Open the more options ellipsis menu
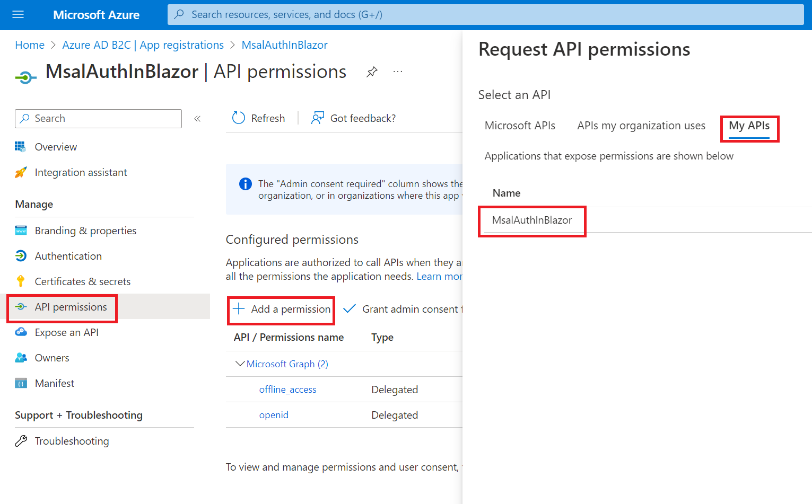The width and height of the screenshot is (812, 504). (398, 72)
